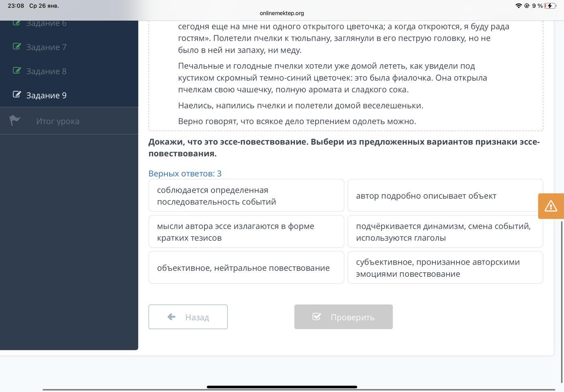Click the page vertical scrollbar

point(562,301)
